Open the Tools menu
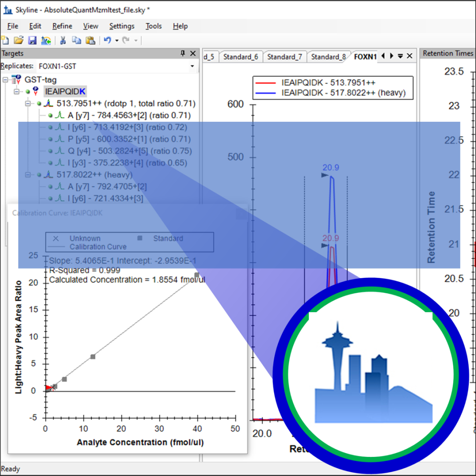Screen dimensions: 476x476 [x=154, y=26]
